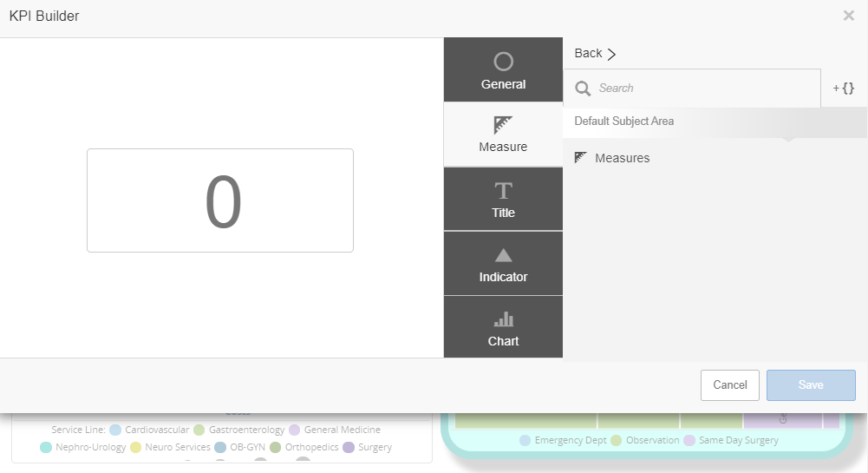
Task: Click 'General Medicine' legend text in background
Action: 343,430
